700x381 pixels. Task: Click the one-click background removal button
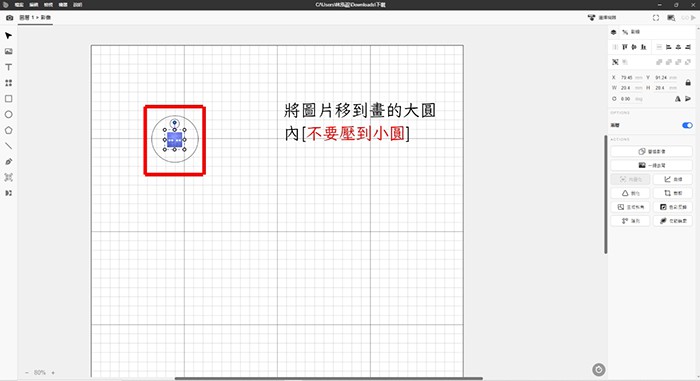pos(651,165)
